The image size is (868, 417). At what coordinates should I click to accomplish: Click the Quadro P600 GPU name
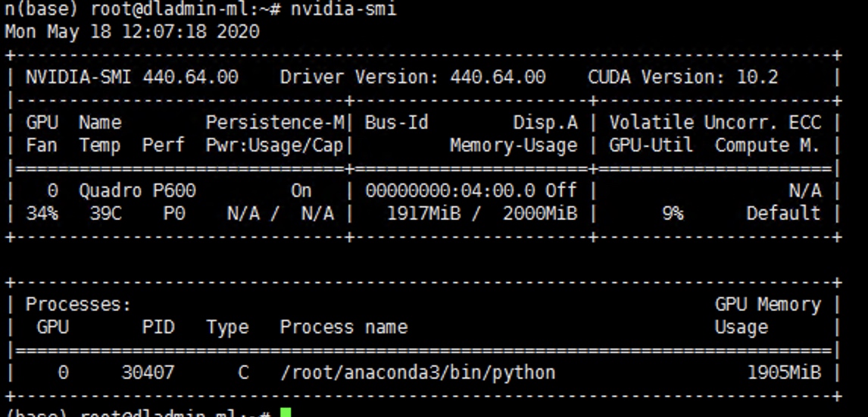[137, 191]
